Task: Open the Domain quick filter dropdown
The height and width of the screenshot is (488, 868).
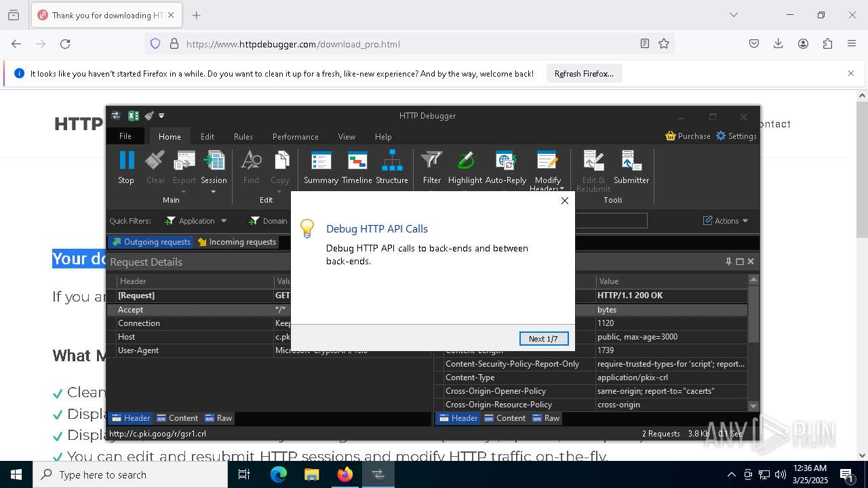Action: (x=269, y=221)
